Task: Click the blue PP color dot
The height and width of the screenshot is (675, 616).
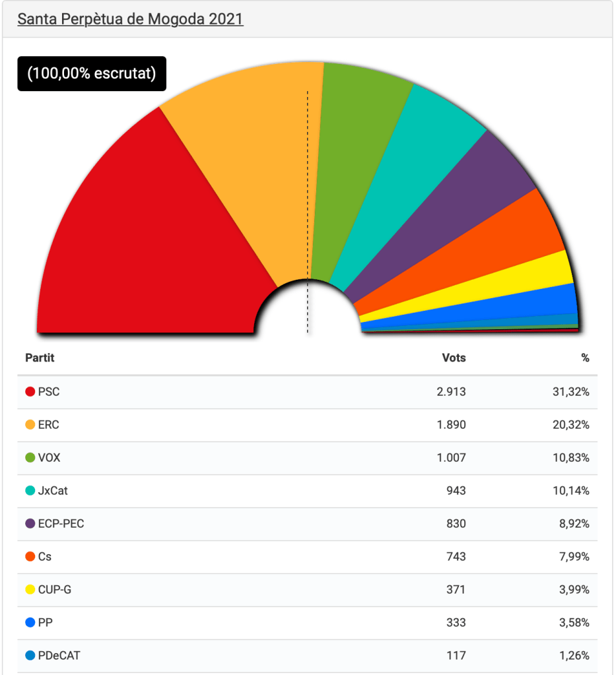Action: click(30, 623)
